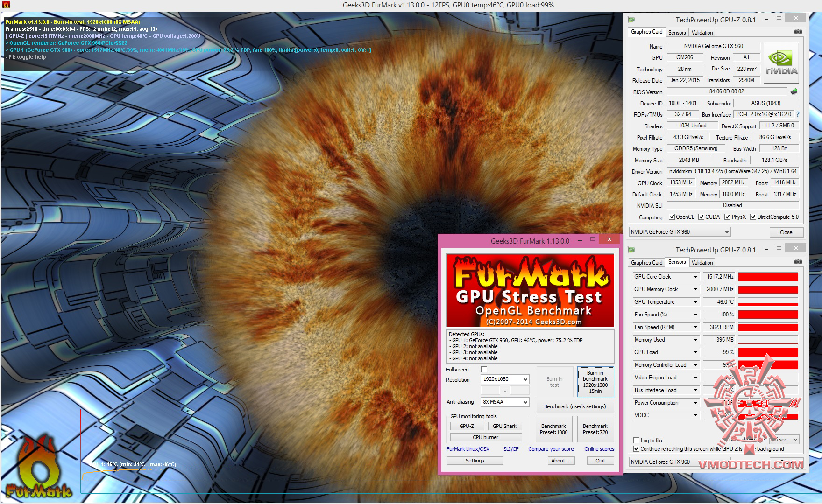
Task: Expand the Fan Speed (RPM) sensor dropdown
Action: point(695,327)
